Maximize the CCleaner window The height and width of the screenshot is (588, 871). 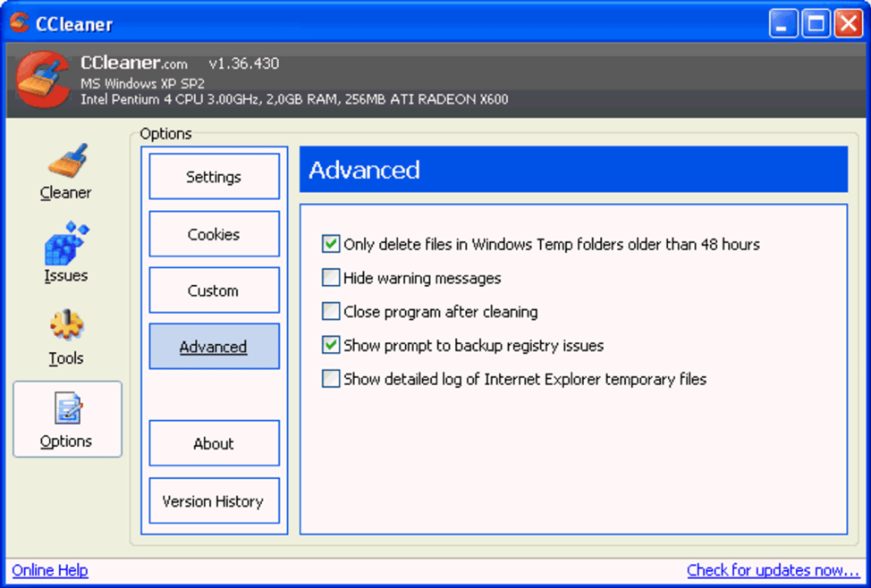816,23
